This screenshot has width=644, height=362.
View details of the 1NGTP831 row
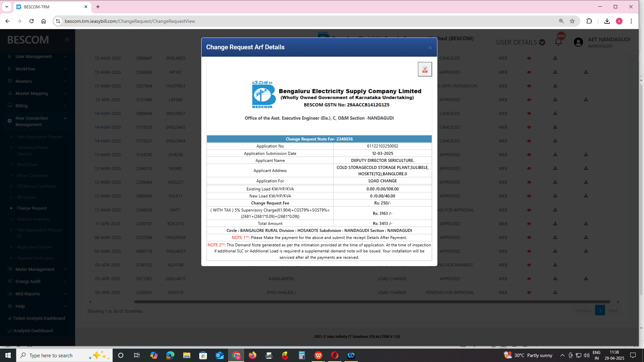coord(529,86)
